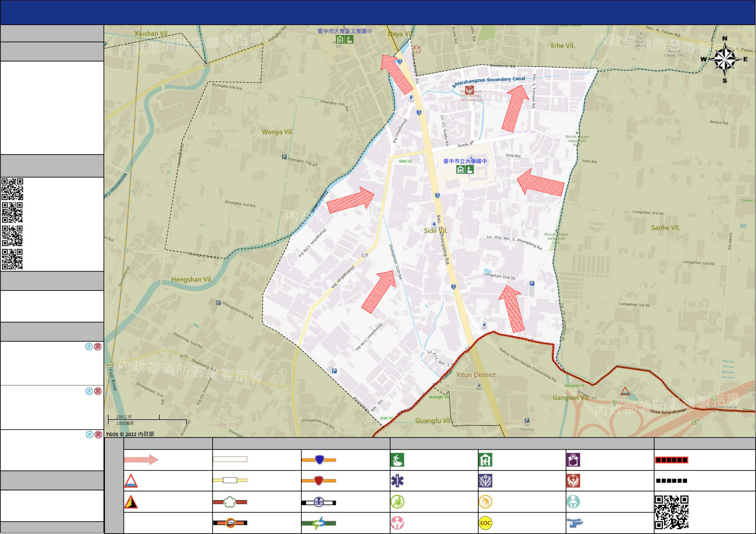This screenshot has width=756, height=534.
Task: Click the black dashed boundary legend symbol
Action: pos(671,481)
